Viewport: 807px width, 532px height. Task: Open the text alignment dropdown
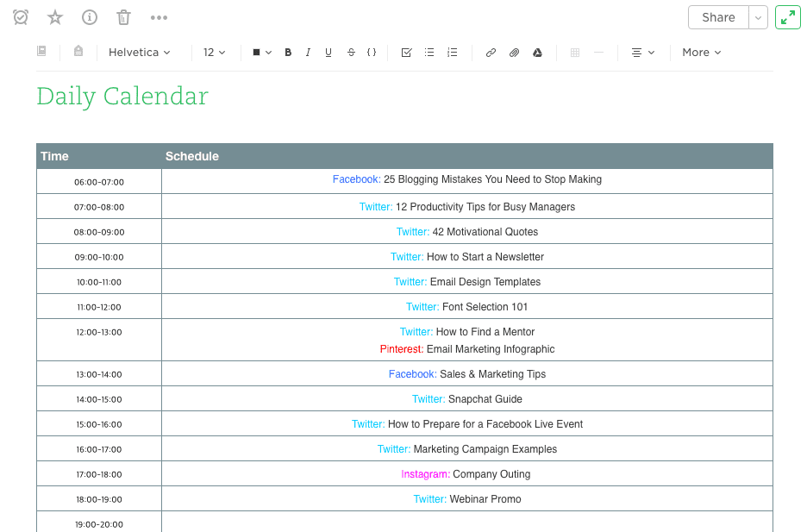(x=642, y=53)
